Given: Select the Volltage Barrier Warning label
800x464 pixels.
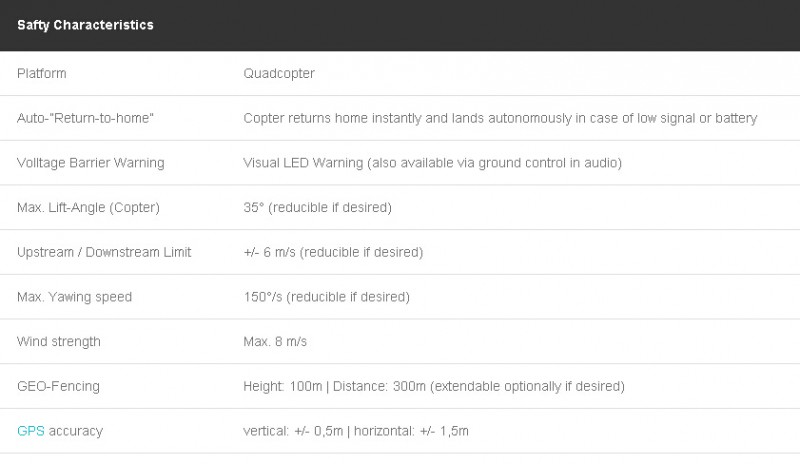Looking at the screenshot, I should pyautogui.click(x=90, y=163).
